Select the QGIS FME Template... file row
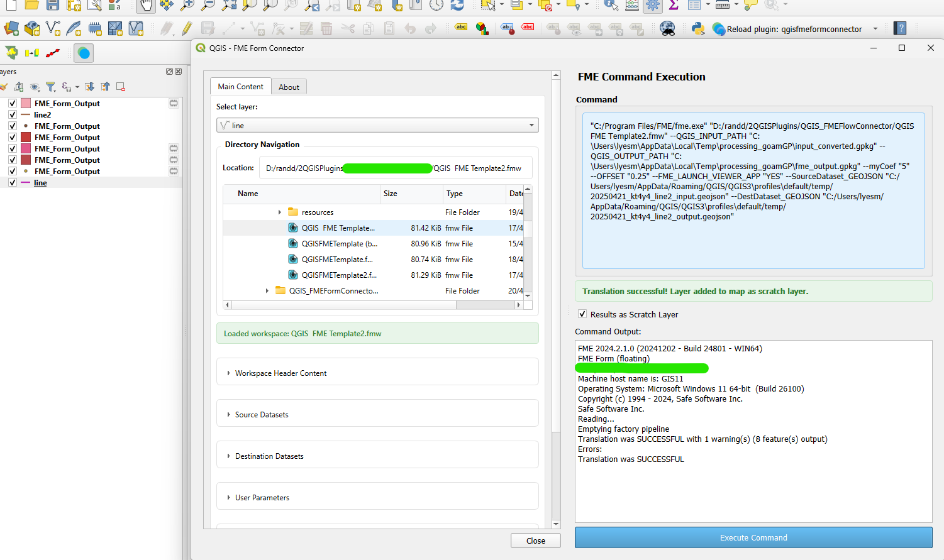 pyautogui.click(x=374, y=228)
